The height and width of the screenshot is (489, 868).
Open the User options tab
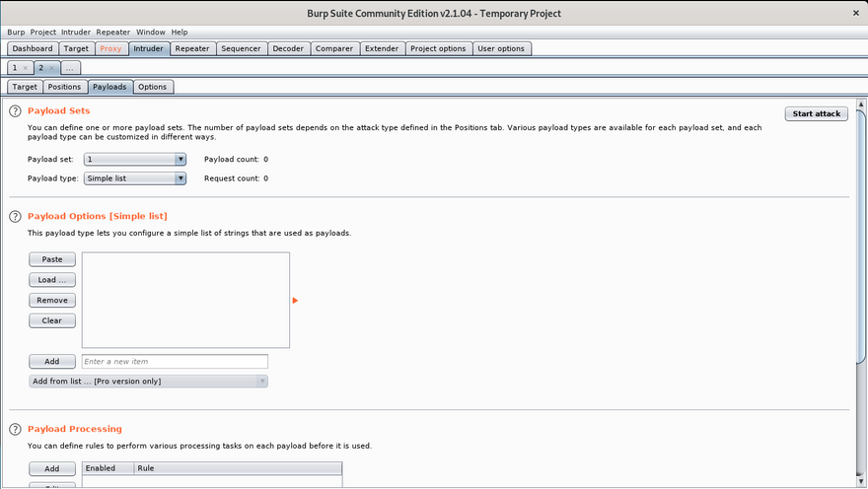[501, 48]
